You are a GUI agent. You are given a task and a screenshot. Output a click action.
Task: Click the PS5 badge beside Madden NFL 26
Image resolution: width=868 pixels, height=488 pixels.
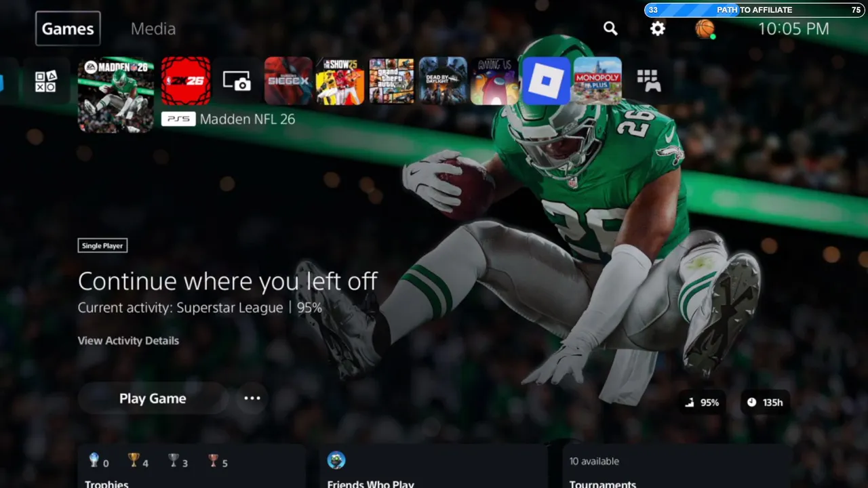(x=179, y=119)
